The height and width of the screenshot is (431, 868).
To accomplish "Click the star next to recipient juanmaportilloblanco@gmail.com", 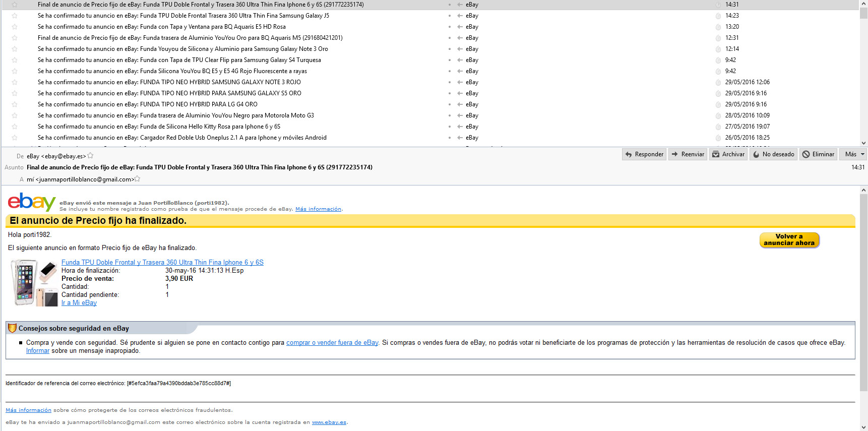I will pyautogui.click(x=137, y=179).
